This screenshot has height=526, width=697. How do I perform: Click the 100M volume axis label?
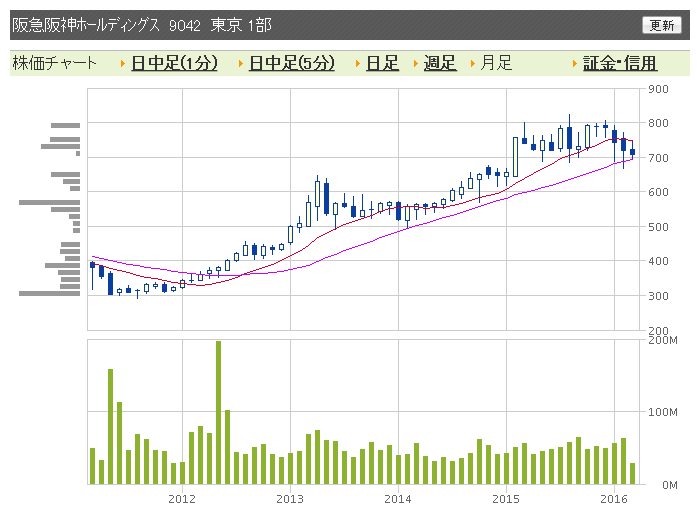click(x=663, y=412)
